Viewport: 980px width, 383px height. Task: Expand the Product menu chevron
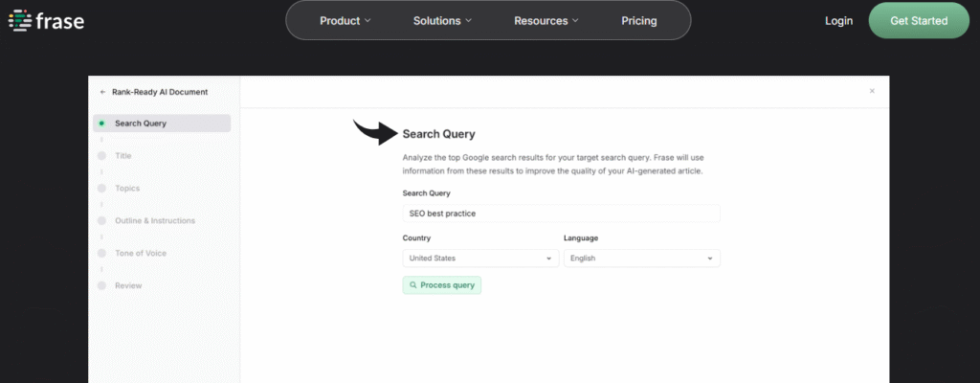(368, 21)
